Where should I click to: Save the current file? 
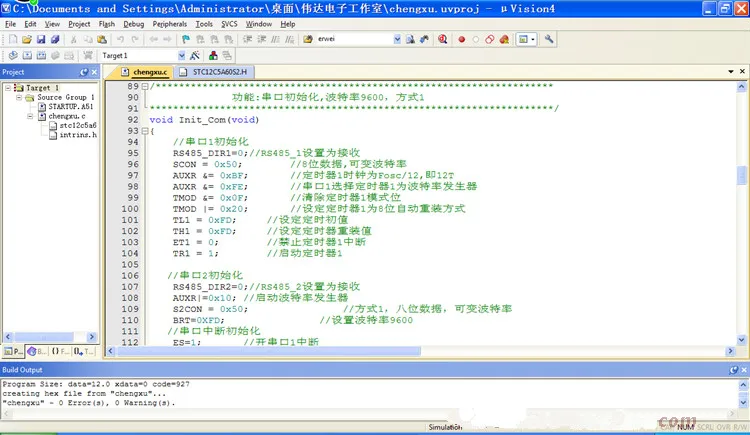[x=41, y=39]
